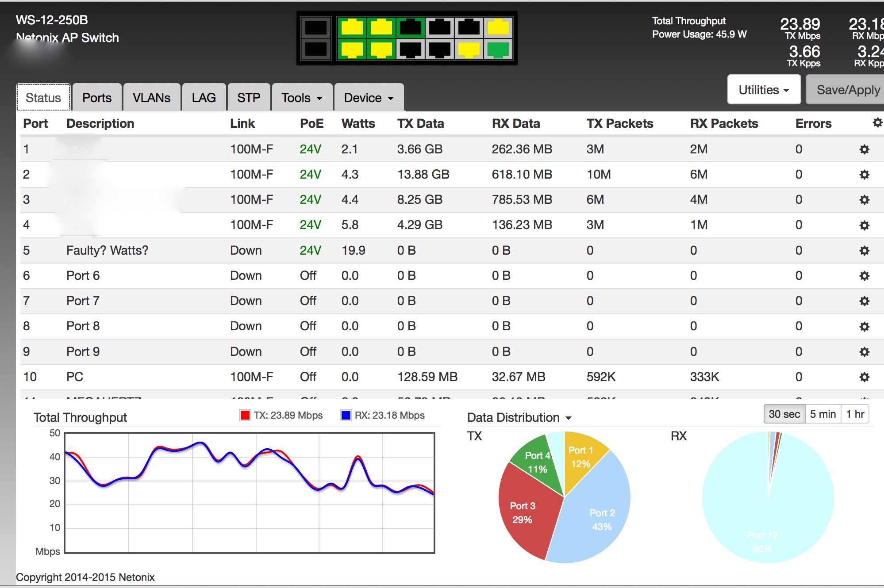Select the 30 sec time range
The height and width of the screenshot is (588, 884).
pos(784,414)
